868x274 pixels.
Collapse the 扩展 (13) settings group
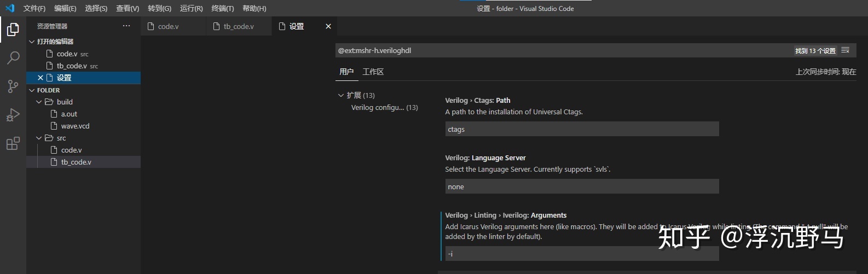point(341,95)
